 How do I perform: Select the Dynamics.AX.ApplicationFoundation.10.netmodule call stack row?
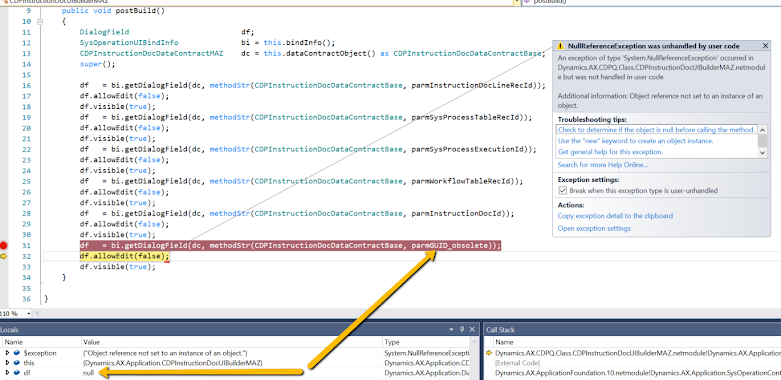point(638,373)
